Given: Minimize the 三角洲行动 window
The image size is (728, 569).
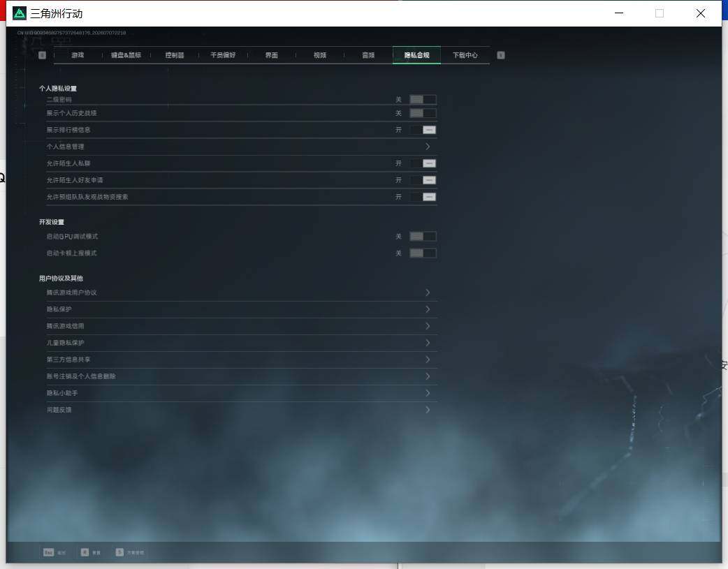Looking at the screenshot, I should (619, 13).
